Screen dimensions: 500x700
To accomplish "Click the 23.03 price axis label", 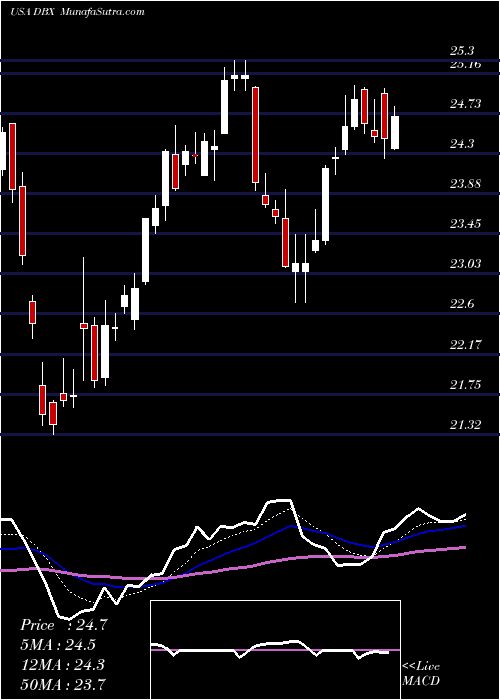I will 466,264.
